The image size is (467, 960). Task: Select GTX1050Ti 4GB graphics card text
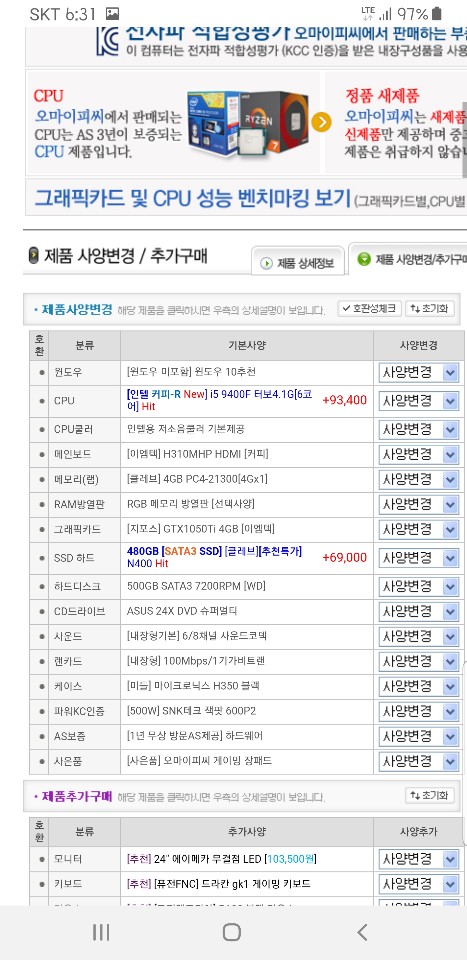click(x=201, y=529)
